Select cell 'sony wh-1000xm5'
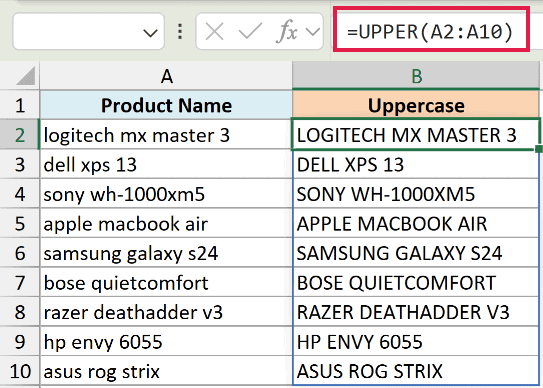This screenshot has height=388, width=543. point(166,194)
